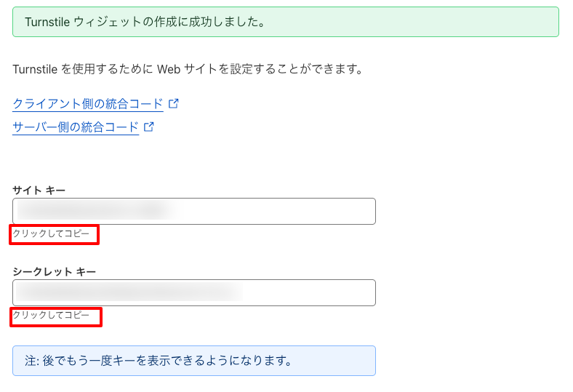Click the サイト キー input field
The image size is (573, 392).
click(193, 211)
